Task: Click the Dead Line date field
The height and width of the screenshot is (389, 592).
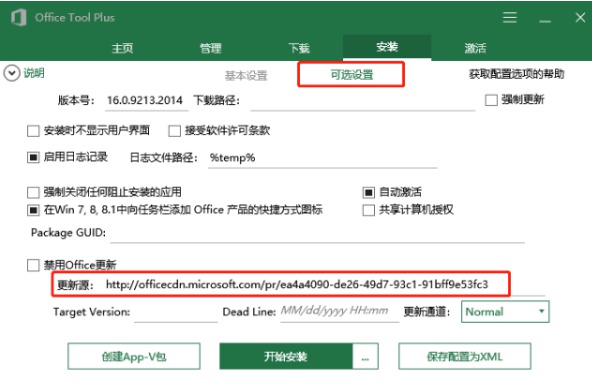Action: 340,312
